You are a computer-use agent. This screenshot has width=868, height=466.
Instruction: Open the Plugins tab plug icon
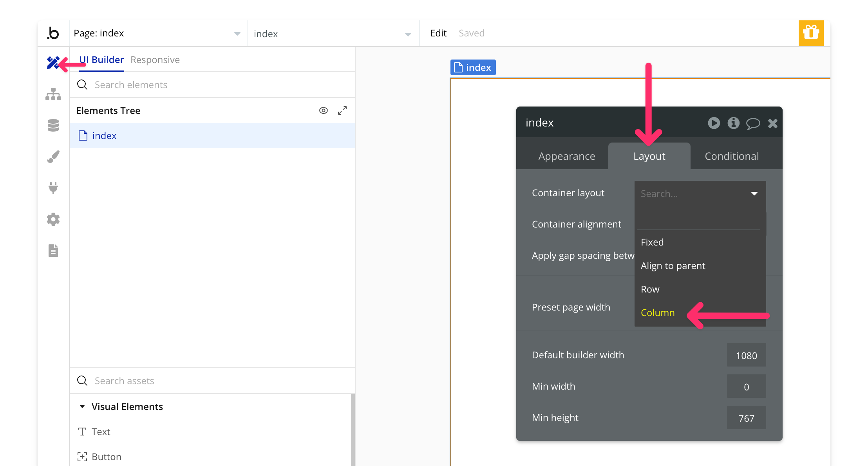[53, 188]
